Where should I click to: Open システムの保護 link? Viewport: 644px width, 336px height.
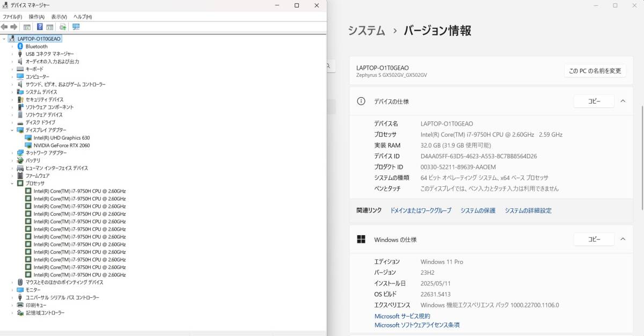tap(478, 210)
